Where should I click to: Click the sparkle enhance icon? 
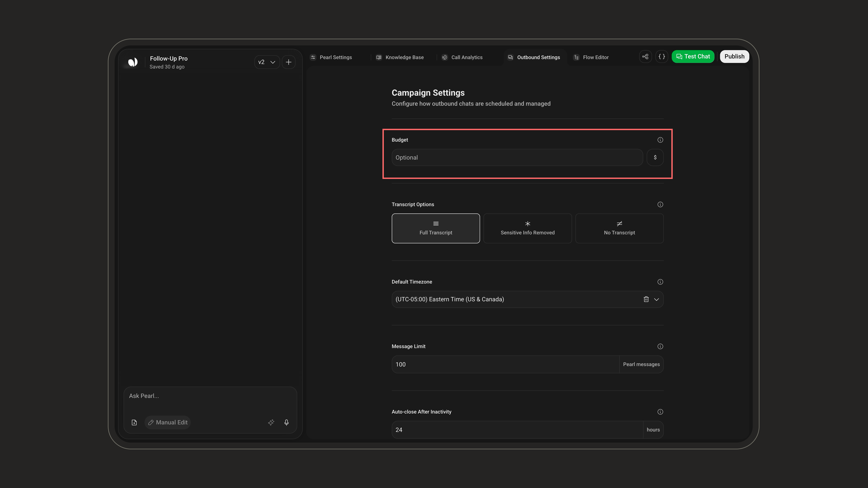point(271,422)
